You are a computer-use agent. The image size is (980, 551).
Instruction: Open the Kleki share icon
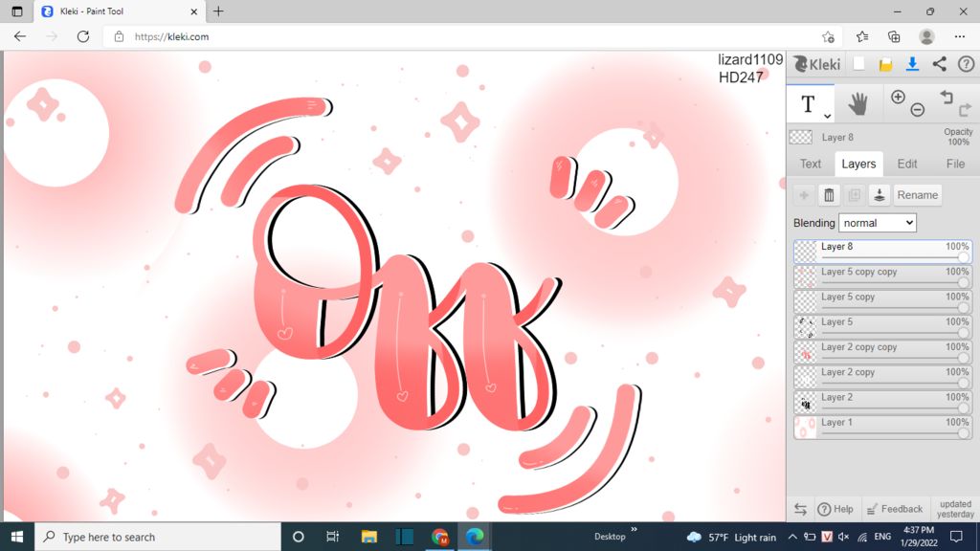(940, 64)
